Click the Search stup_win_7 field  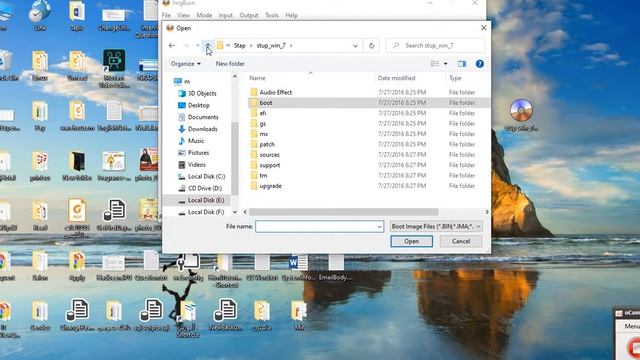[x=435, y=46]
